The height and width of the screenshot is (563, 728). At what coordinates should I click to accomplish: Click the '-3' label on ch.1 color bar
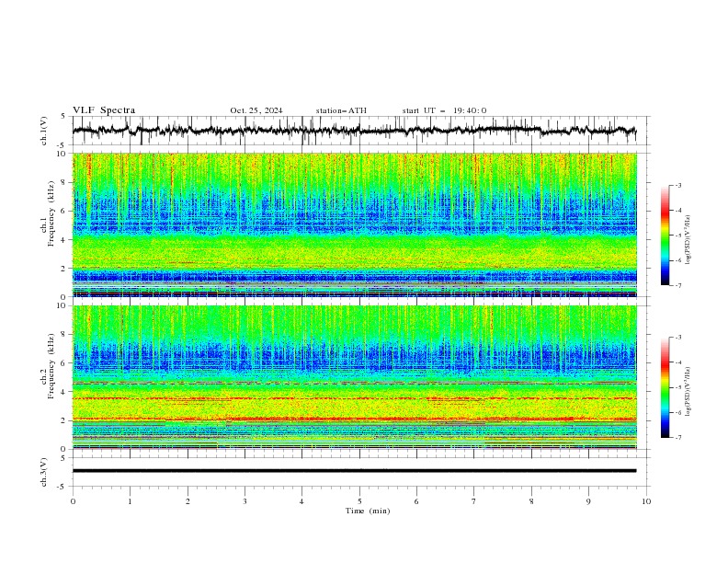(677, 185)
